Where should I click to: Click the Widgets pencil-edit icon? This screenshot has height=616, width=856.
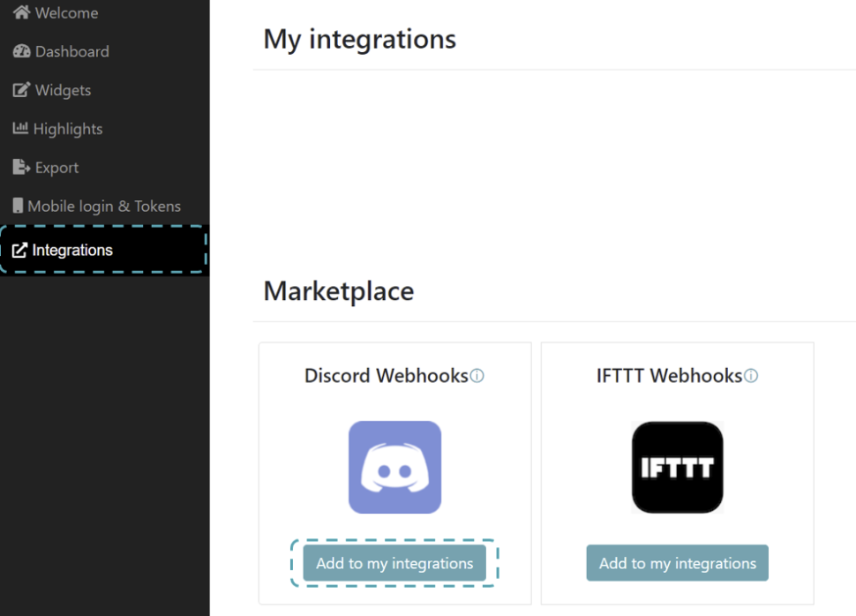click(x=21, y=90)
